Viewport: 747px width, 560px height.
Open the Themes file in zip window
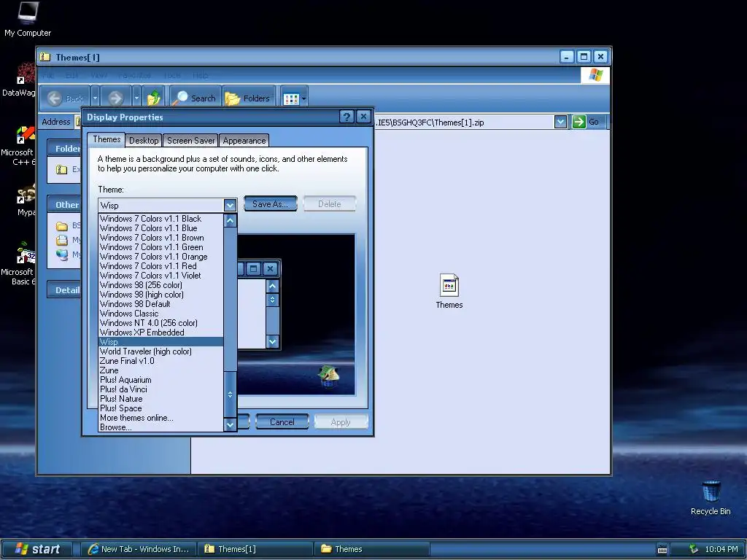coord(449,291)
